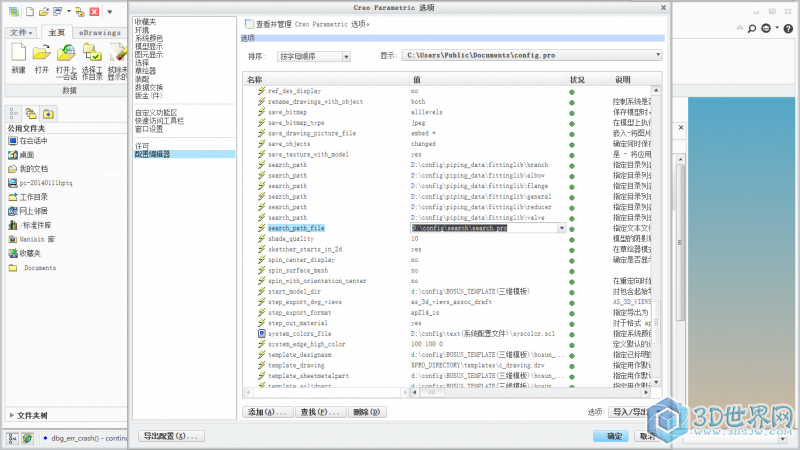
Task: Click the help question mark icon
Action: click(x=788, y=29)
